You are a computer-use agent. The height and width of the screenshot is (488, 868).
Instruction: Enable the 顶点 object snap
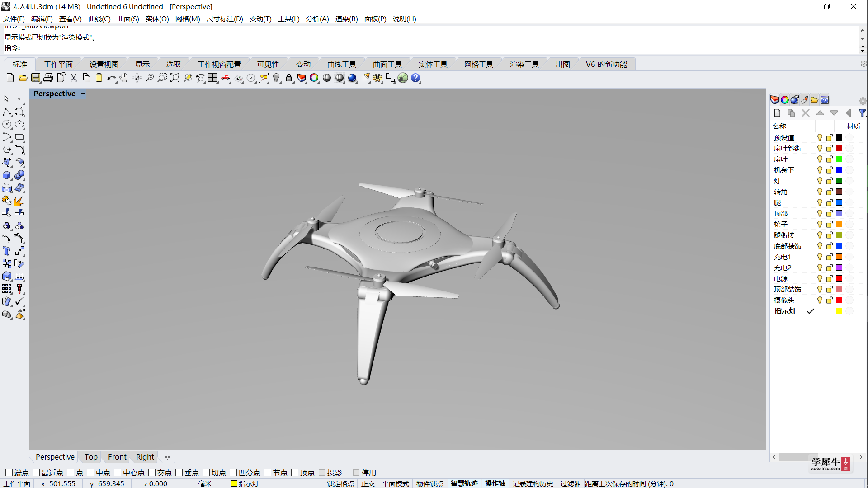click(295, 473)
